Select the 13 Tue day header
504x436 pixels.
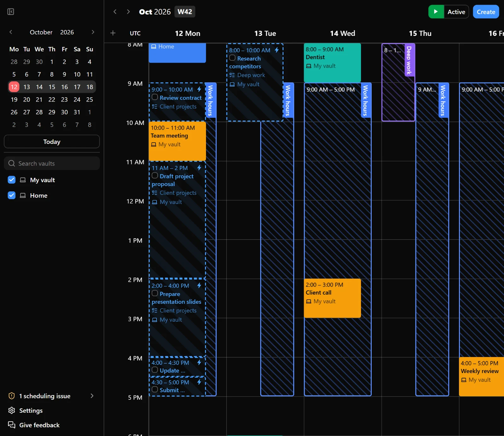(265, 33)
